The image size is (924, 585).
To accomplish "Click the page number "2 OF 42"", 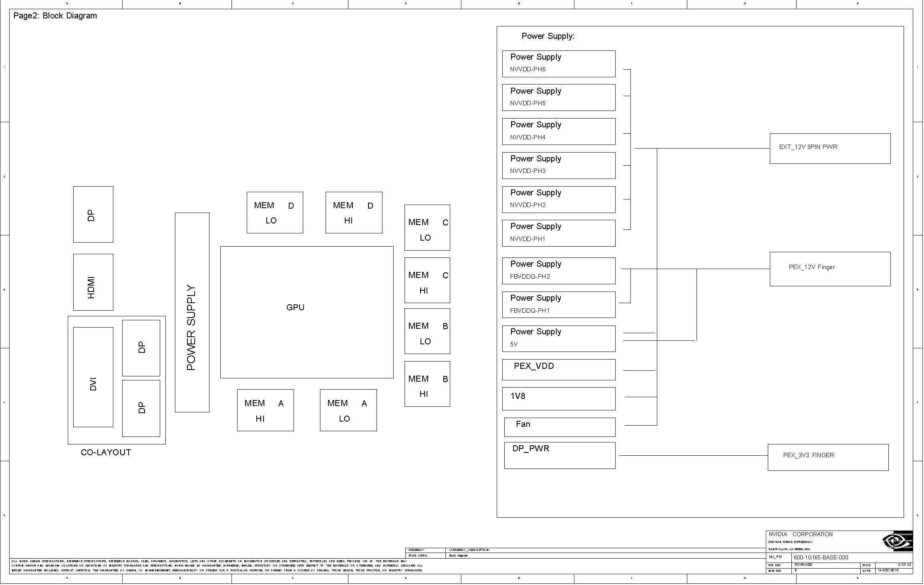I will (905, 565).
